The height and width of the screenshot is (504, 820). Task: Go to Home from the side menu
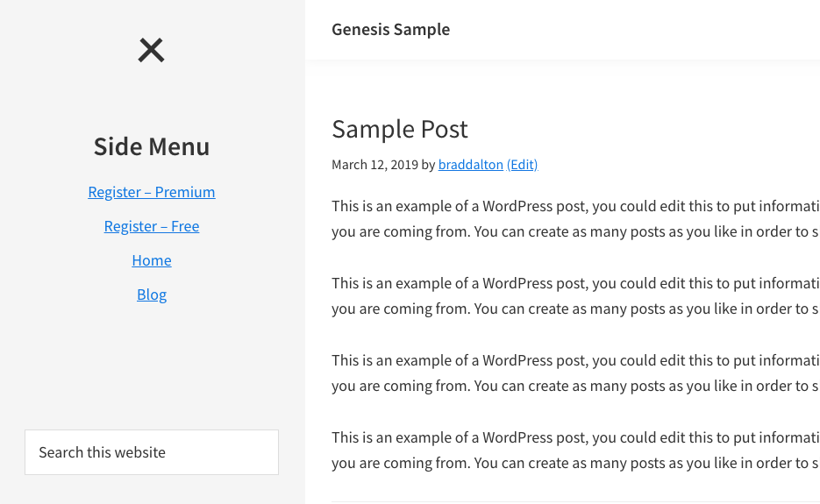tap(152, 260)
